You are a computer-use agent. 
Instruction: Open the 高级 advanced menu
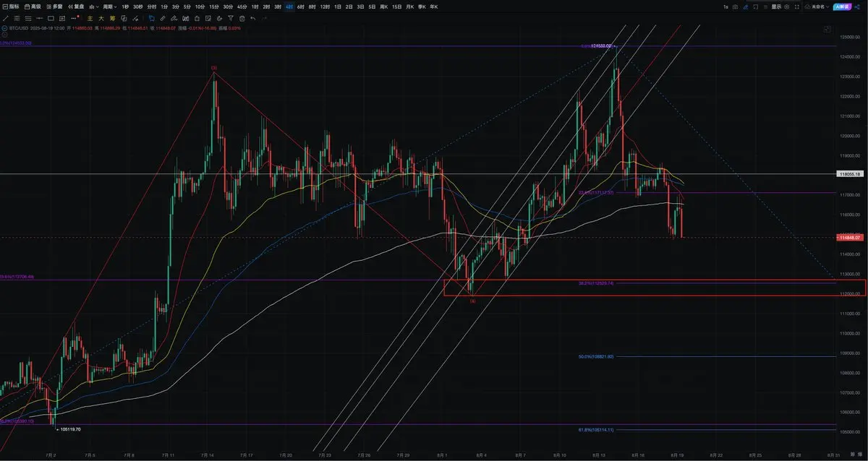(x=33, y=7)
